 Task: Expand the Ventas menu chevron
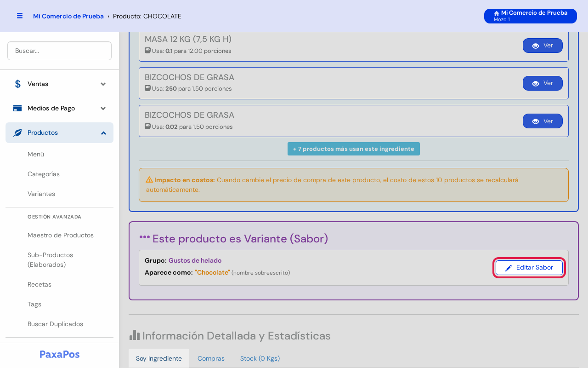pyautogui.click(x=103, y=84)
